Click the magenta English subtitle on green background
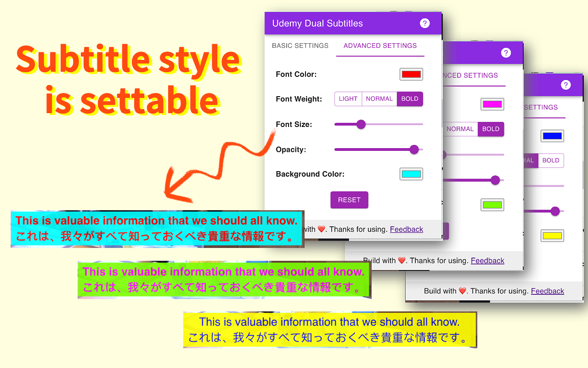This screenshot has height=368, width=588. 224,271
